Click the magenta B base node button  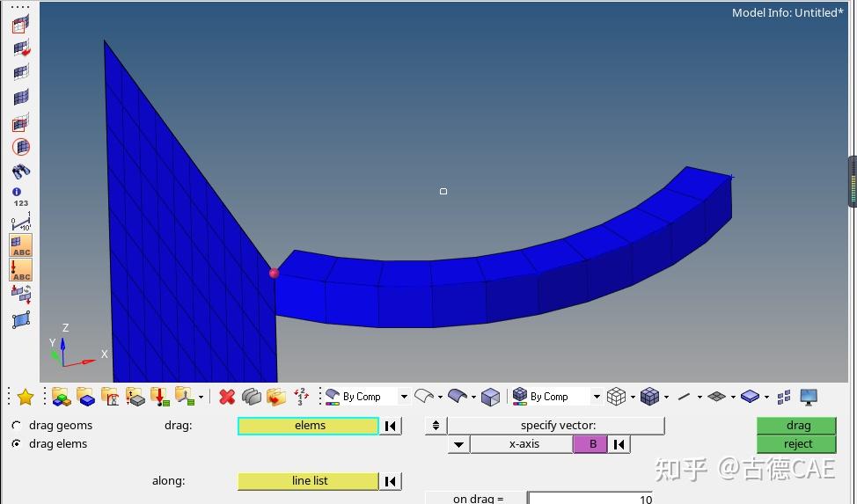point(590,444)
